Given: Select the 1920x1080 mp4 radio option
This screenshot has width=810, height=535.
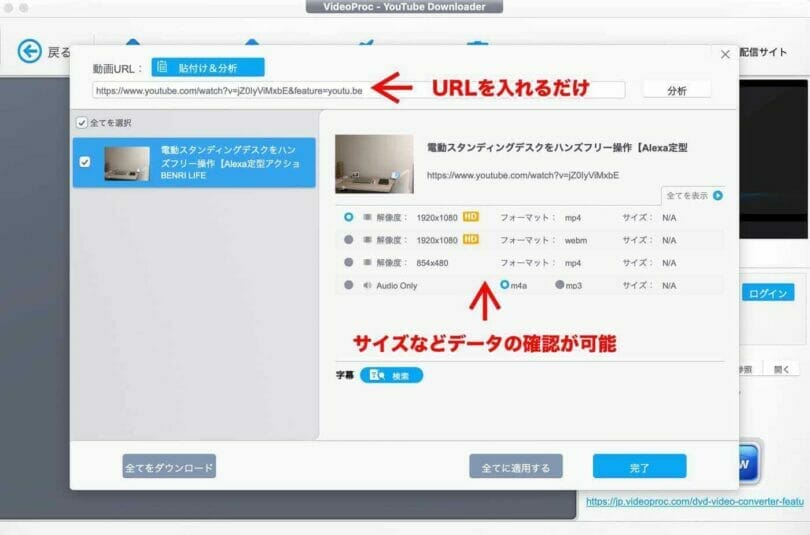Looking at the screenshot, I should [349, 217].
